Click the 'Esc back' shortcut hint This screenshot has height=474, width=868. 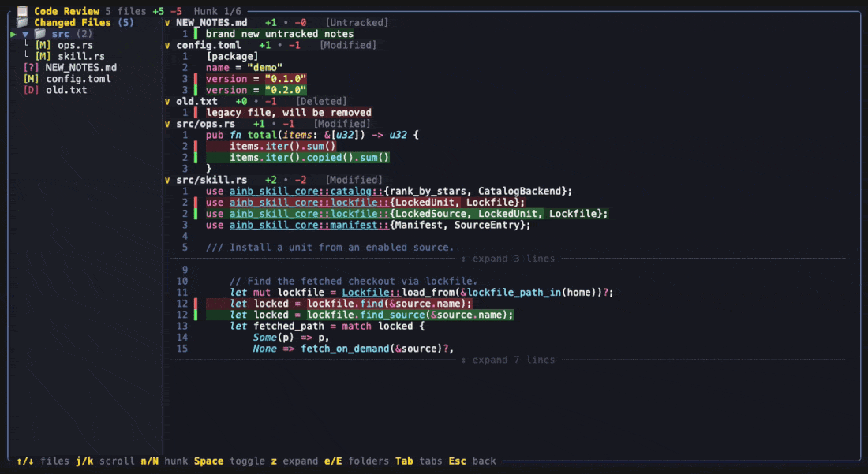pos(472,461)
